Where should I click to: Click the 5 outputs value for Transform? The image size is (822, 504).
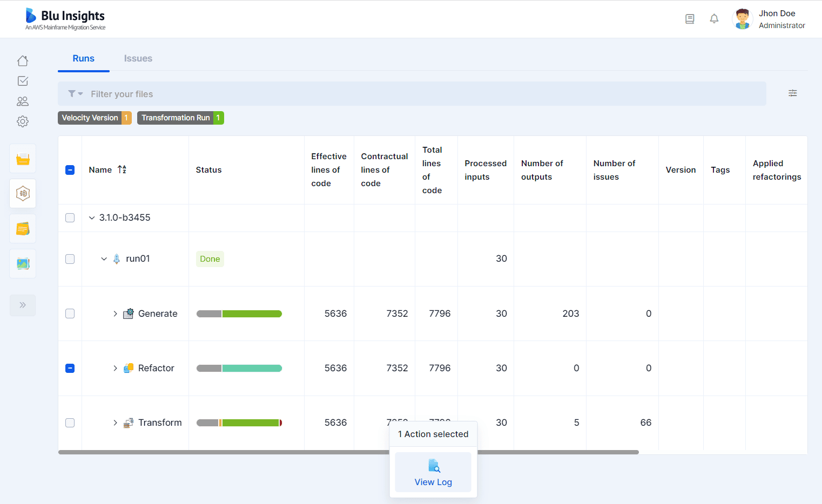coord(577,423)
